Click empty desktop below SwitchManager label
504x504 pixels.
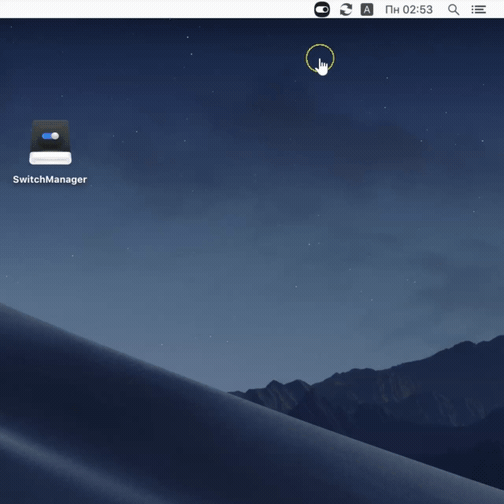point(50,233)
